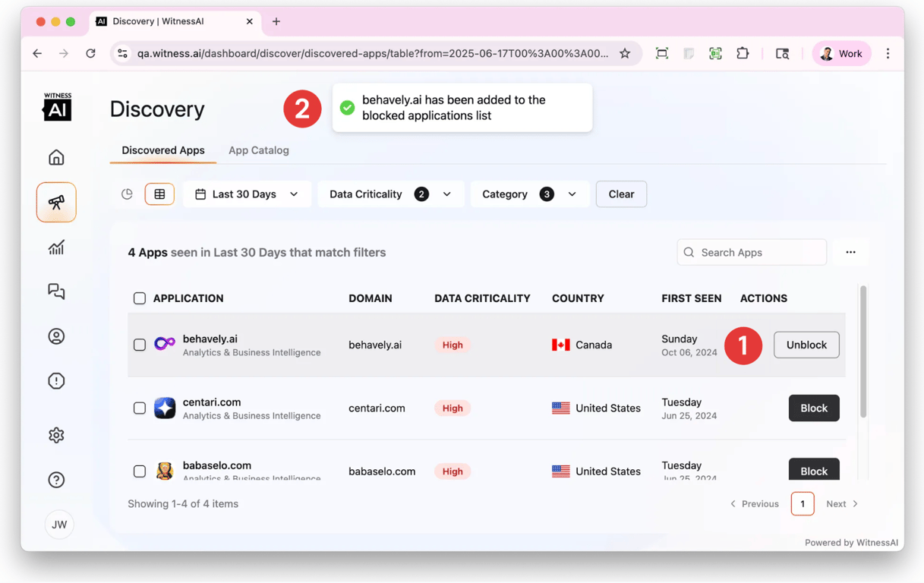Click the JW user avatar

pos(59,525)
